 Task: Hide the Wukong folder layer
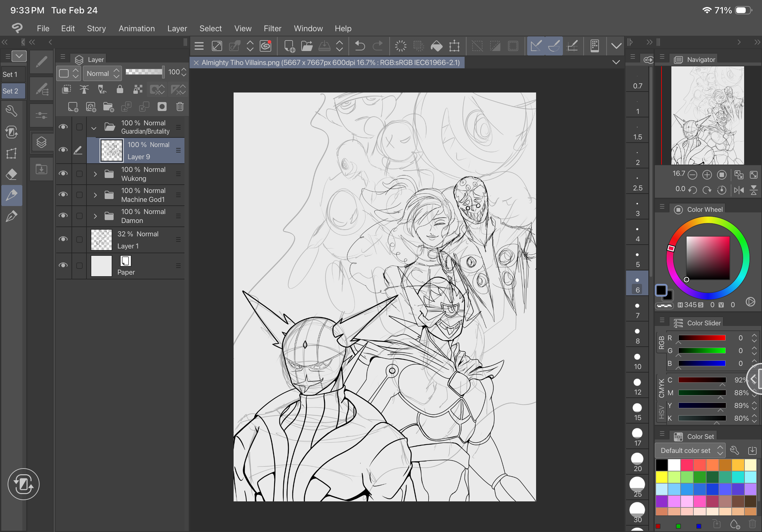[x=63, y=174]
